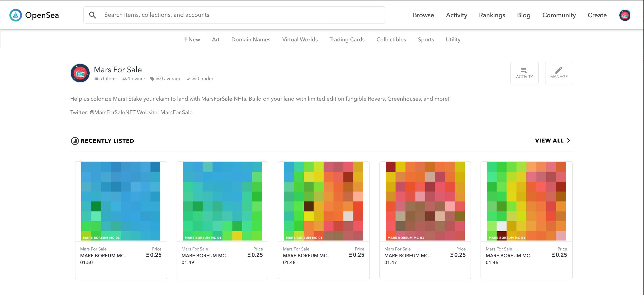Open the MARE BOREUM MC-01.49 thumbnail

point(222,201)
